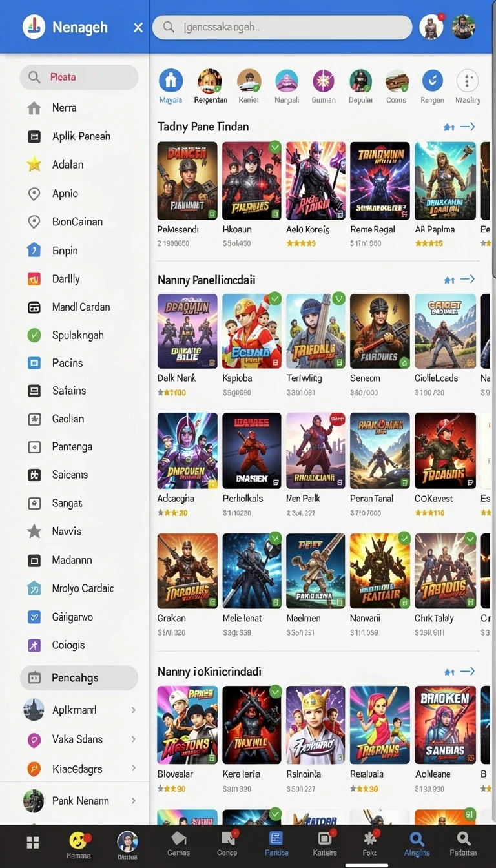Open the Nanpal category icon
Image resolution: width=496 pixels, height=868 pixels.
point(287,81)
